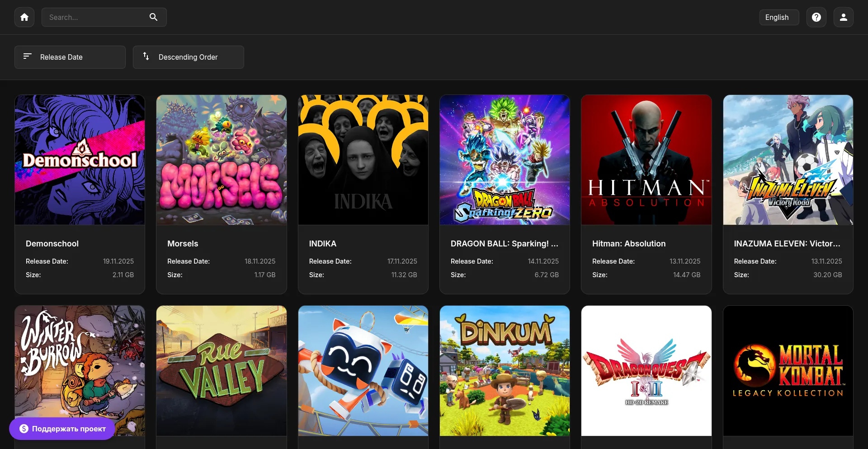Expand the Descending Order dropdown

[x=189, y=57]
